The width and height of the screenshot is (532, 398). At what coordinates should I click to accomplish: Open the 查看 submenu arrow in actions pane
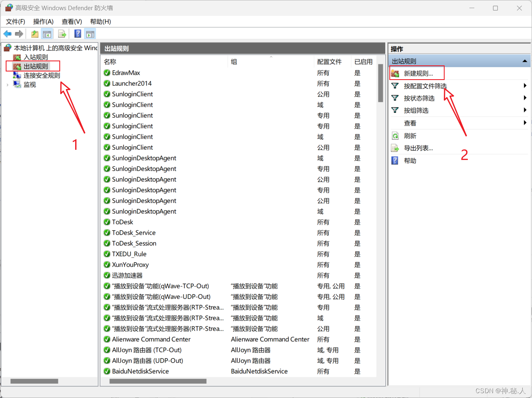coord(525,123)
